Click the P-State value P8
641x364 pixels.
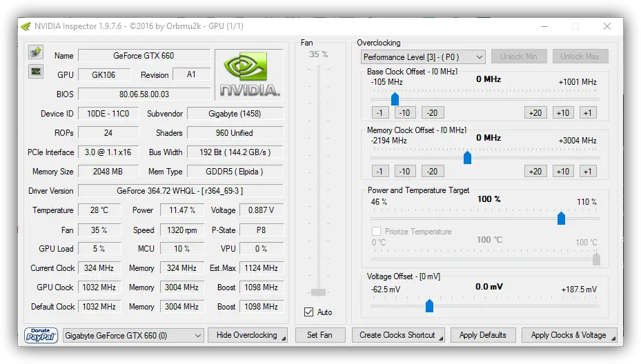pos(262,230)
